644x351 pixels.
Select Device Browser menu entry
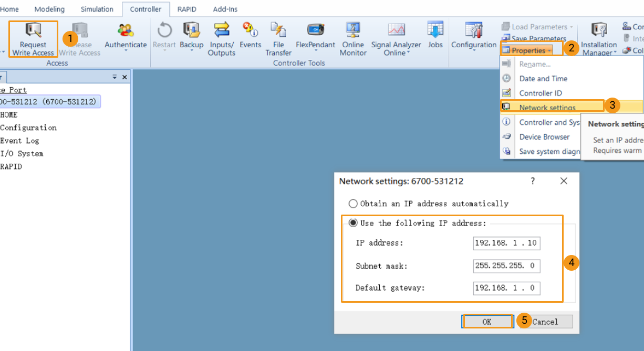tap(544, 137)
